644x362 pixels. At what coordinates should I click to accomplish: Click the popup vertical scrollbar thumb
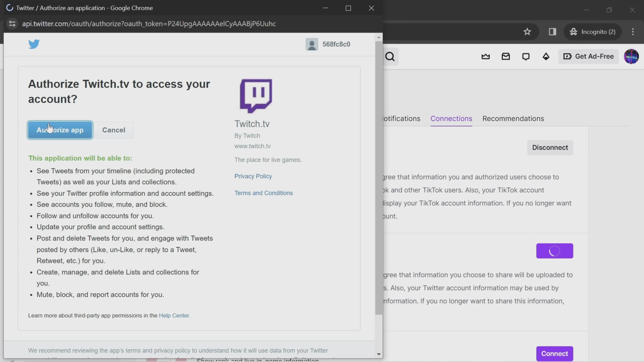point(379,178)
